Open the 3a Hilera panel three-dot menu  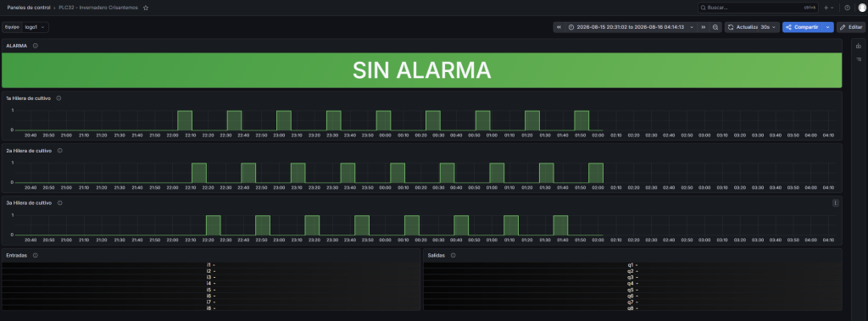tap(835, 203)
